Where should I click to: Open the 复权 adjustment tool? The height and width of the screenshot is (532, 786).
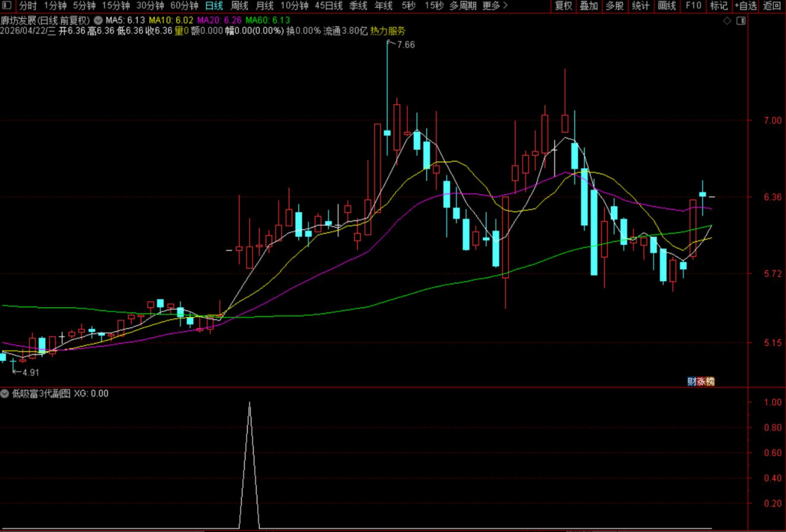click(x=563, y=6)
